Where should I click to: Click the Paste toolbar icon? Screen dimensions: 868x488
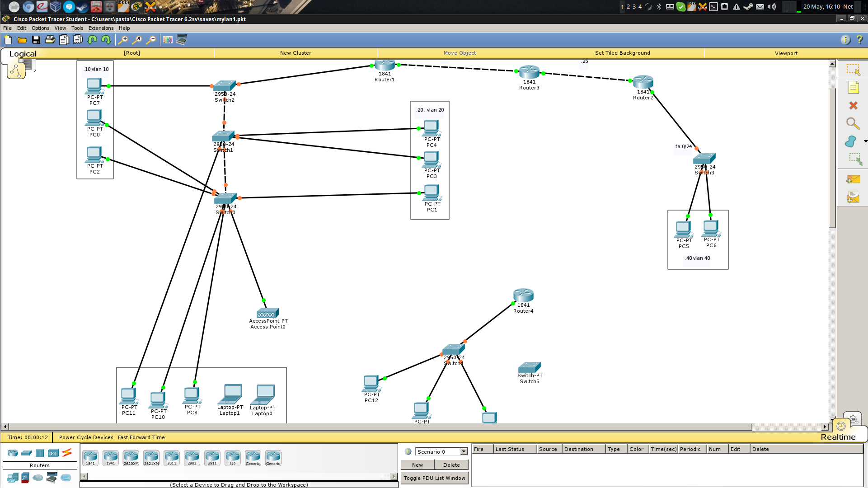[x=78, y=40]
